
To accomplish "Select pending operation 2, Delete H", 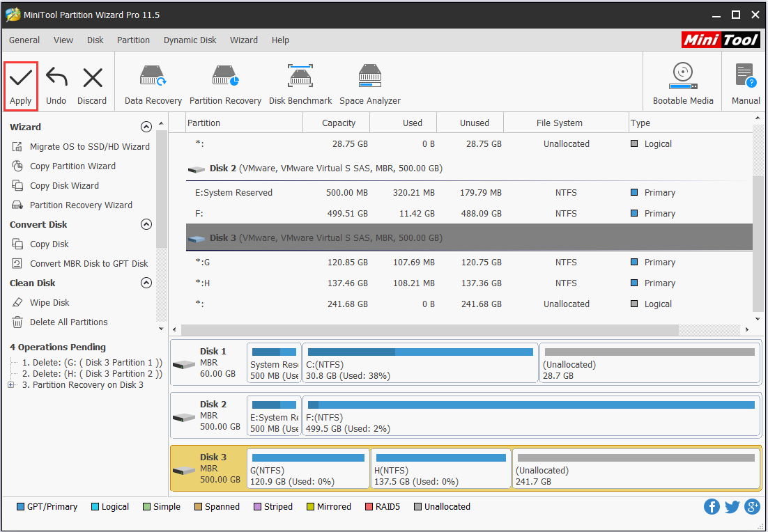I will click(92, 374).
